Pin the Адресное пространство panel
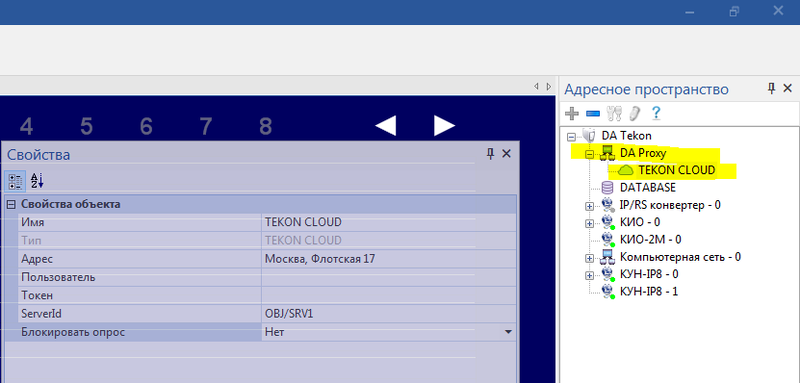Image resolution: width=800 pixels, height=383 pixels. tap(772, 89)
